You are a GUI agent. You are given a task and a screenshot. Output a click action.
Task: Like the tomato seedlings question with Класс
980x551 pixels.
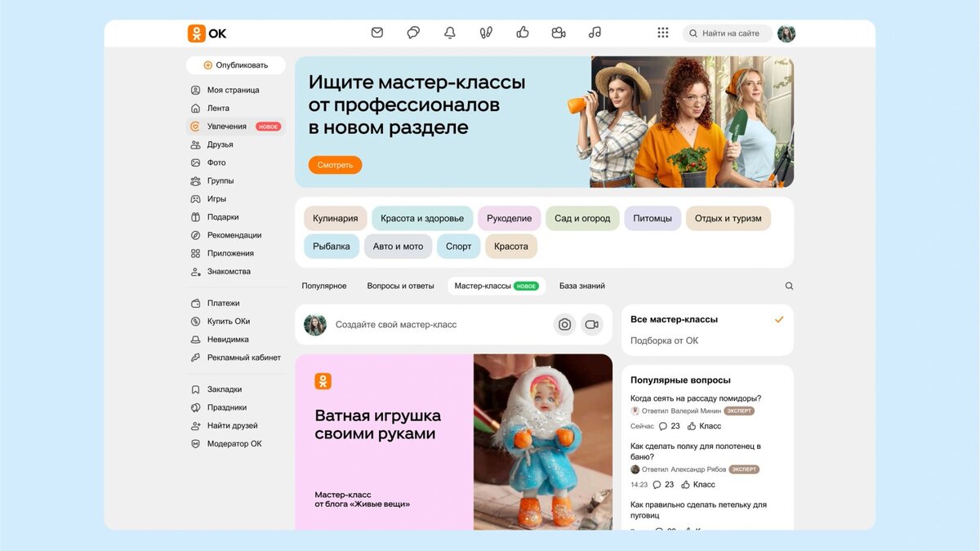(704, 426)
